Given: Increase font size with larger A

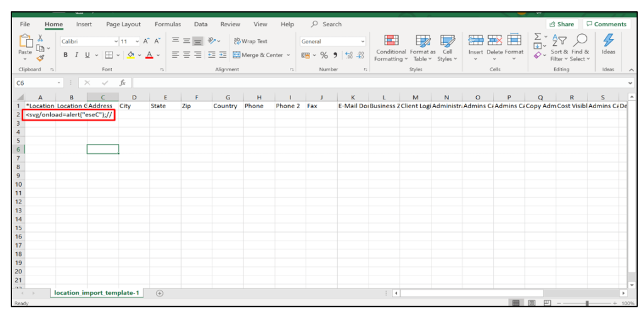Looking at the screenshot, I should click(147, 41).
